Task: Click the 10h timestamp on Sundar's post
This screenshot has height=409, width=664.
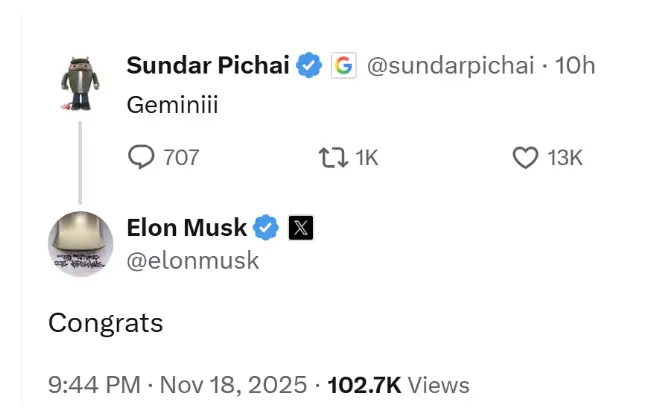Action: pos(575,66)
